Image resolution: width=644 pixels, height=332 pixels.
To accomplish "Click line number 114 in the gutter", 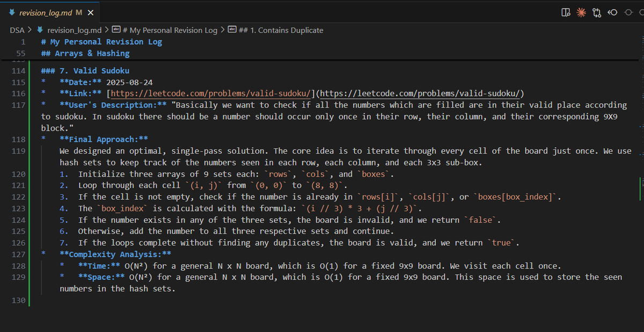I will tap(18, 71).
